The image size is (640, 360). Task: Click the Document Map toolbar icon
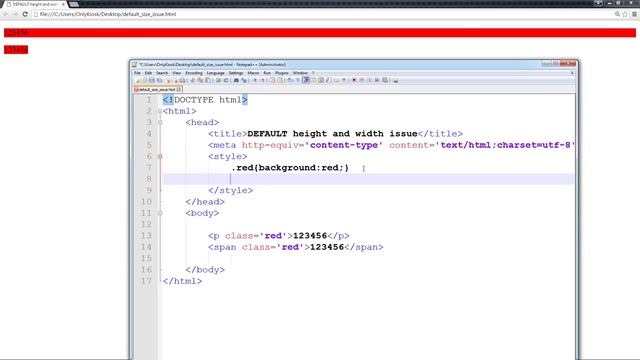tap(321, 80)
